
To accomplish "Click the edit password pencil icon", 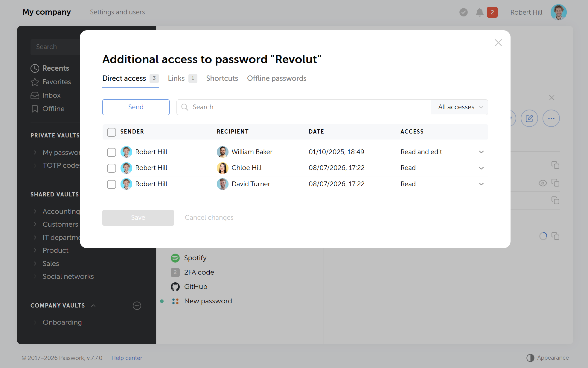I will (529, 118).
